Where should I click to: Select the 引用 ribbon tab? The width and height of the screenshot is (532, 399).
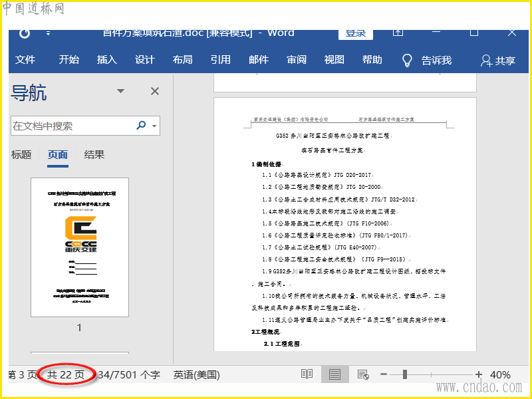[x=221, y=60]
